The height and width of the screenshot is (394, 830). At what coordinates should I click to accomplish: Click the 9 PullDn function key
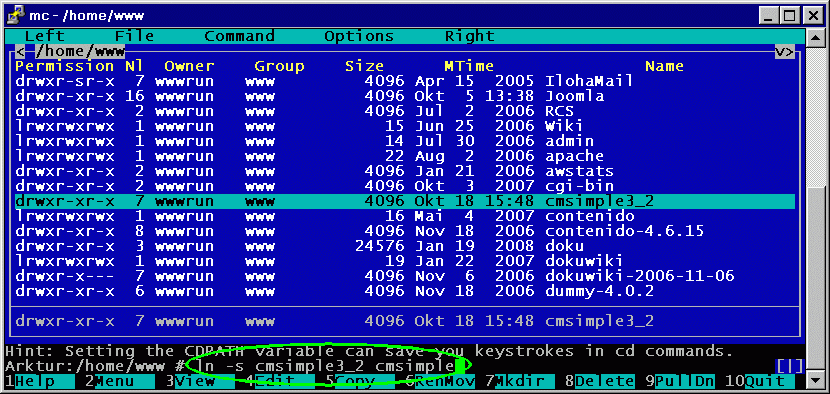tap(679, 381)
